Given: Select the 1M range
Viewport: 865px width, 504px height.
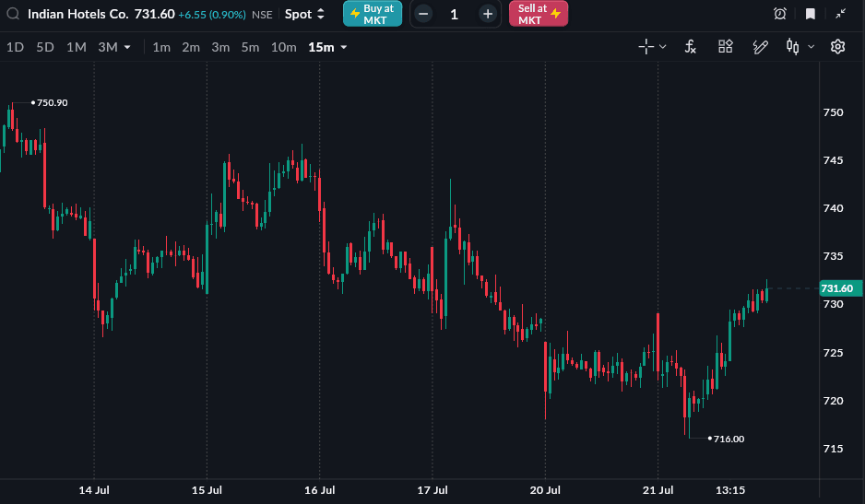Looking at the screenshot, I should (x=77, y=47).
